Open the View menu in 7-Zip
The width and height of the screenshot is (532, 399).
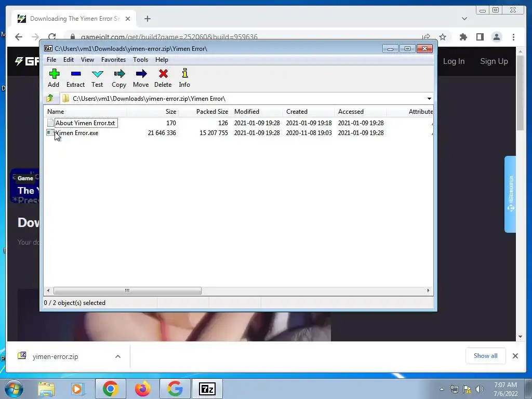pyautogui.click(x=87, y=60)
